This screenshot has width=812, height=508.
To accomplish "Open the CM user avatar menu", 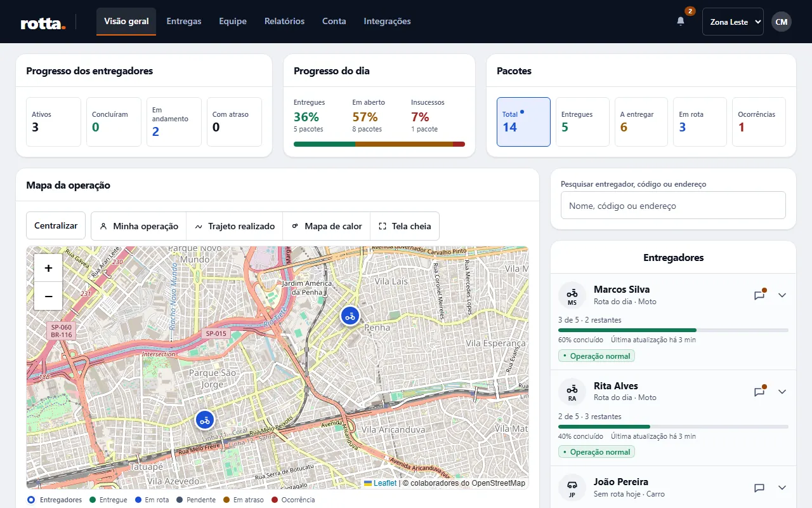I will point(782,22).
